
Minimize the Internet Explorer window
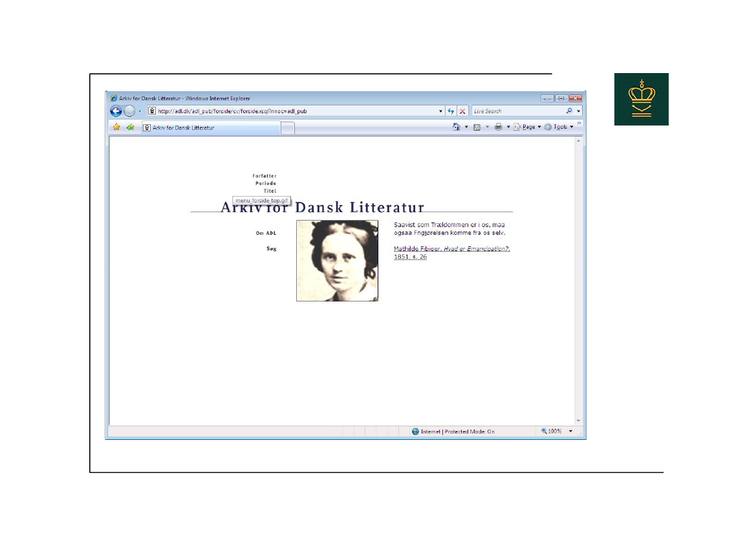click(x=547, y=98)
